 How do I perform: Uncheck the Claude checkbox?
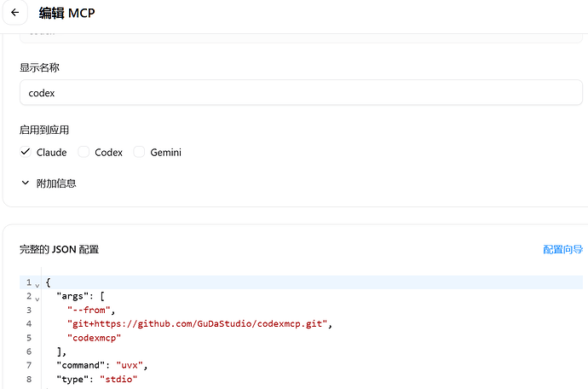click(x=26, y=152)
